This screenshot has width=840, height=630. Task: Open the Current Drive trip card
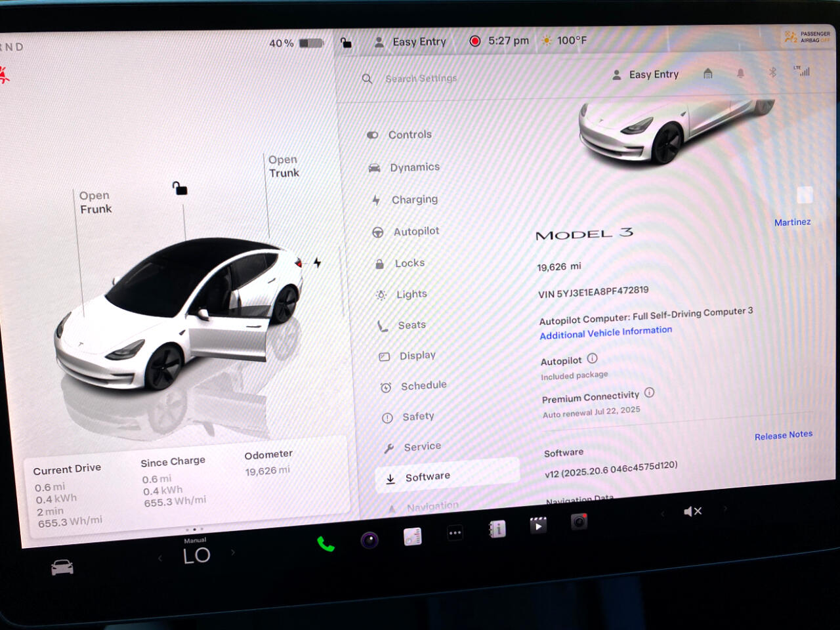click(68, 495)
